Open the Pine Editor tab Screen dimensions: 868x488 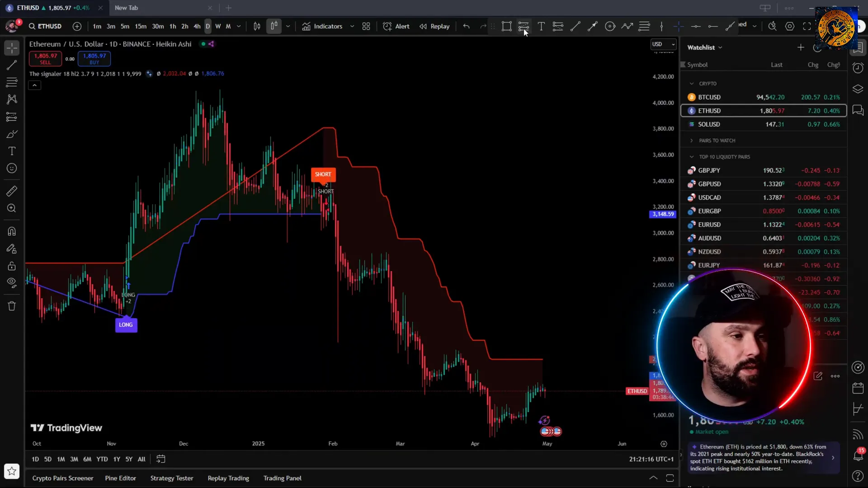(120, 478)
